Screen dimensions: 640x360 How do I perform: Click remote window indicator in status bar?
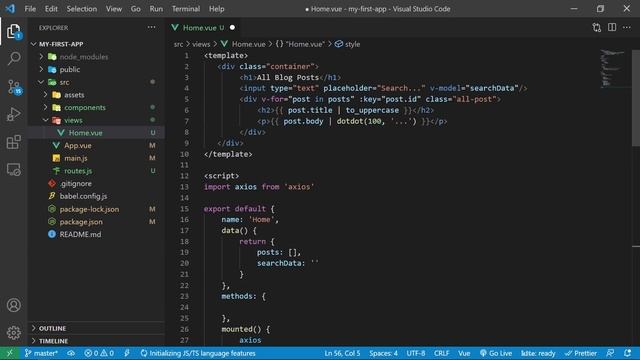[x=9, y=353]
